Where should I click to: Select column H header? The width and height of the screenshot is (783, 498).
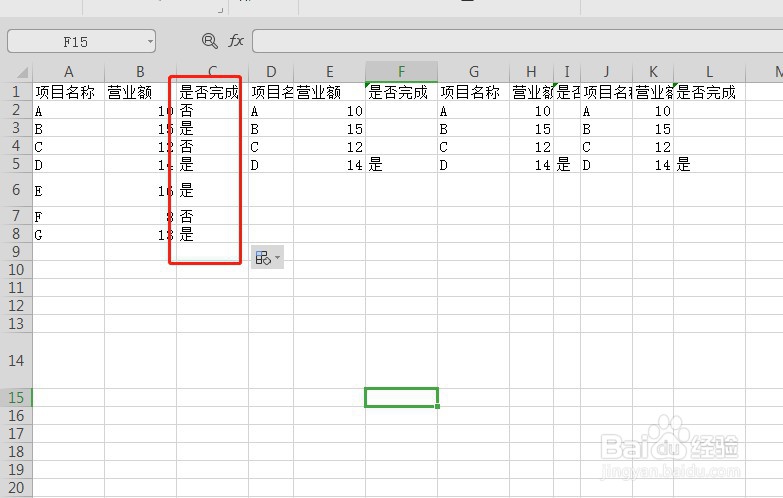(531, 72)
